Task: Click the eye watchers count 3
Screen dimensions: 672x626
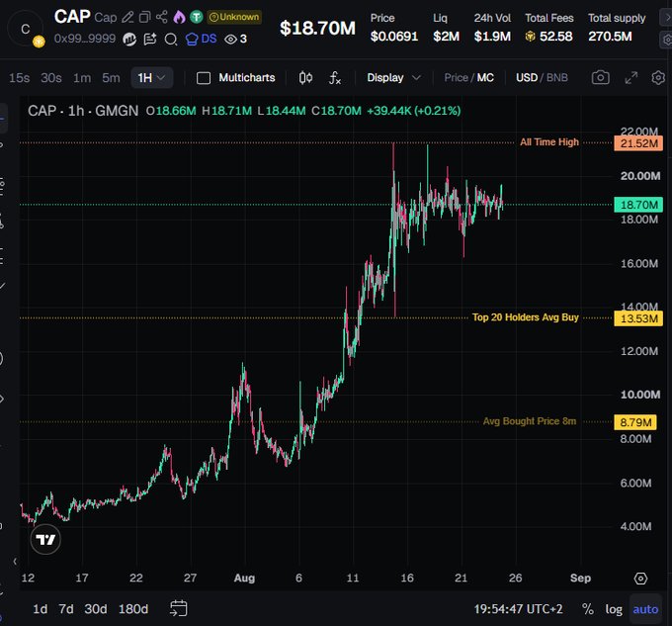Action: coord(236,39)
